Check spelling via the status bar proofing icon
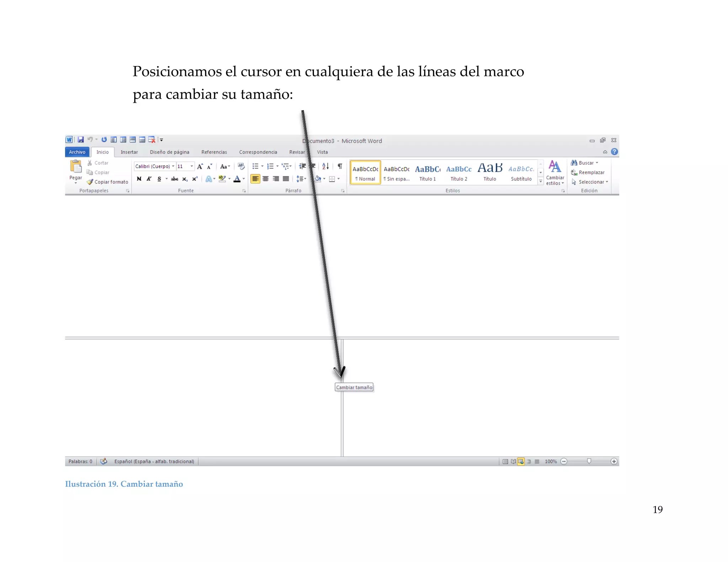Image resolution: width=728 pixels, height=562 pixels. coord(103,461)
